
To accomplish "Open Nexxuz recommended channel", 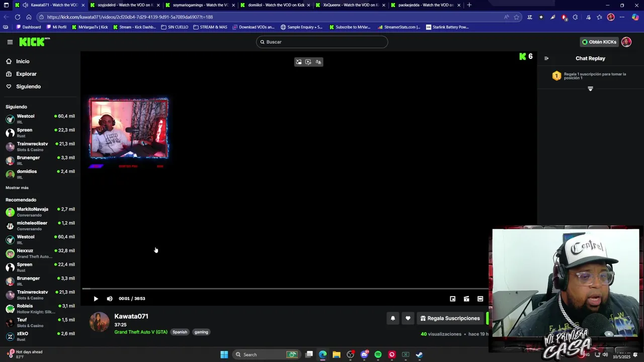I will [x=40, y=253].
